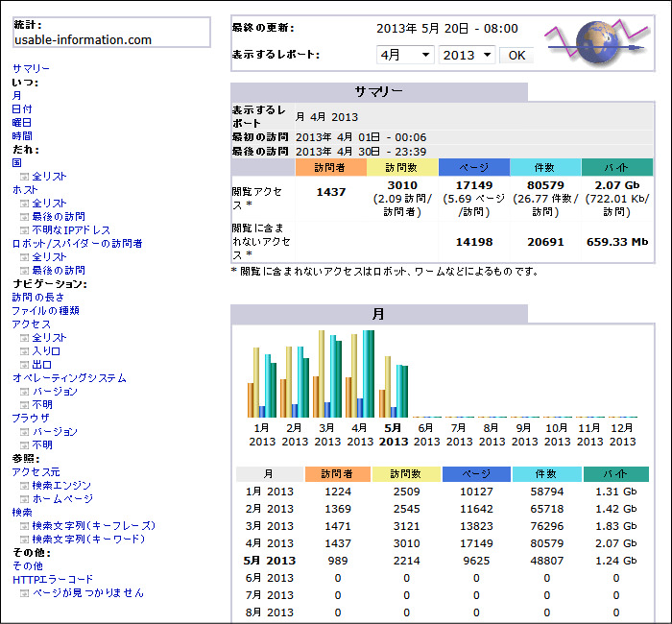Open the 検索エンジン link text
Viewport: 672px width, 624px height.
point(61,485)
